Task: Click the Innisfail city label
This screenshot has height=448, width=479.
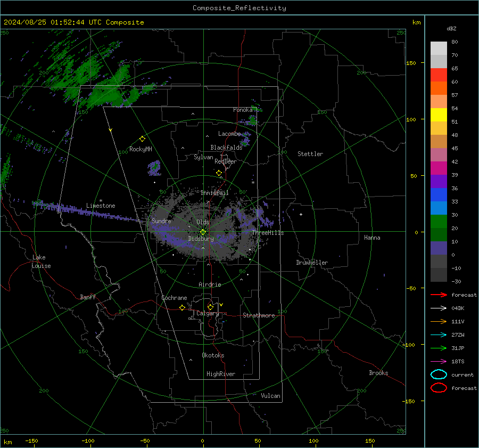Action: [x=214, y=193]
